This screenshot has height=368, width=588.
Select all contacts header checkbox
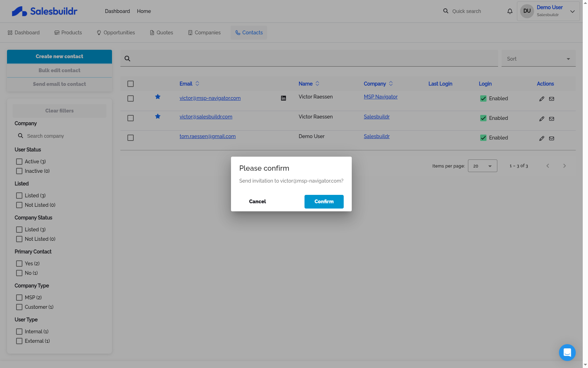pos(131,84)
